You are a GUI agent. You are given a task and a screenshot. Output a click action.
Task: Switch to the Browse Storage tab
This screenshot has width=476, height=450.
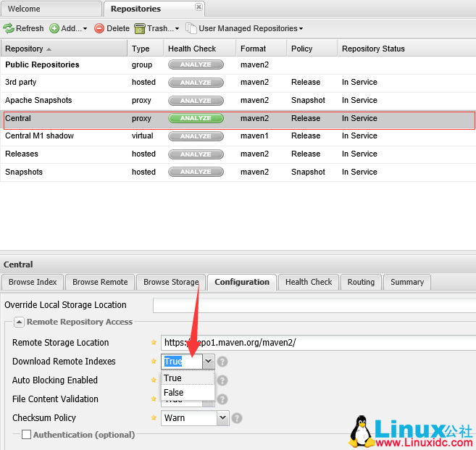tap(170, 282)
